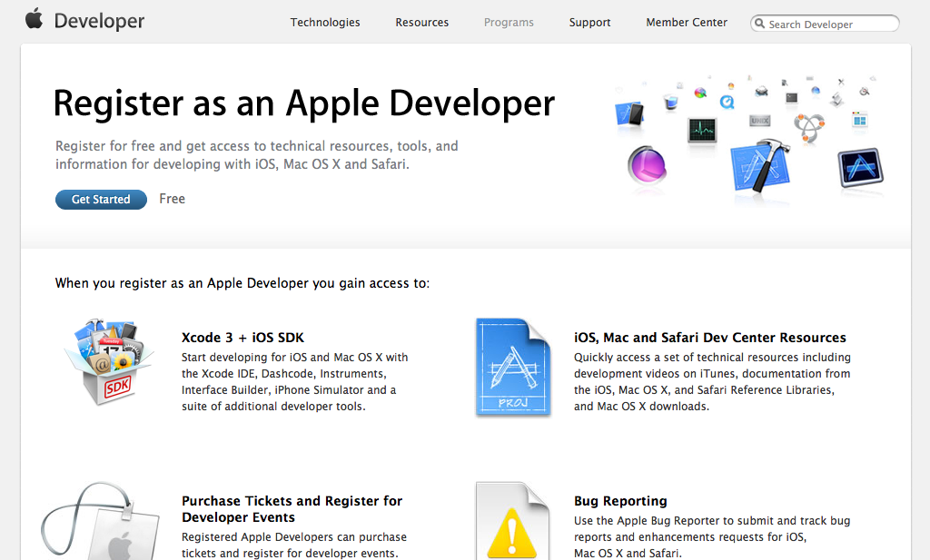930x560 pixels.
Task: Click the blue PROJ blueprint document icon
Action: [513, 367]
